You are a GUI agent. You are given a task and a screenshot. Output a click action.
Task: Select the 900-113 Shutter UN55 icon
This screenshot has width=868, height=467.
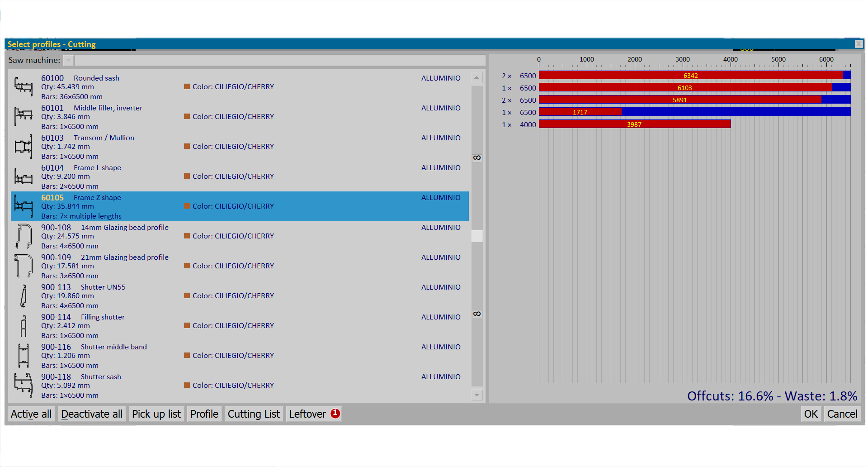point(24,296)
